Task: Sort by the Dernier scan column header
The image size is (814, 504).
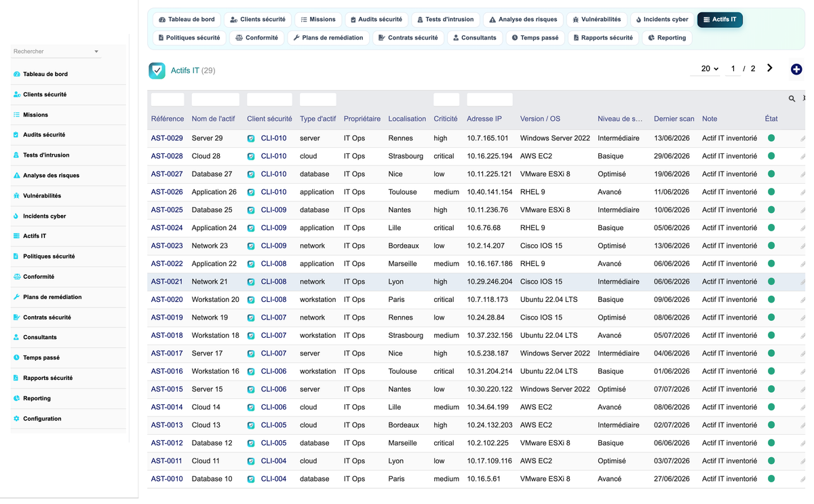Action: pos(674,119)
